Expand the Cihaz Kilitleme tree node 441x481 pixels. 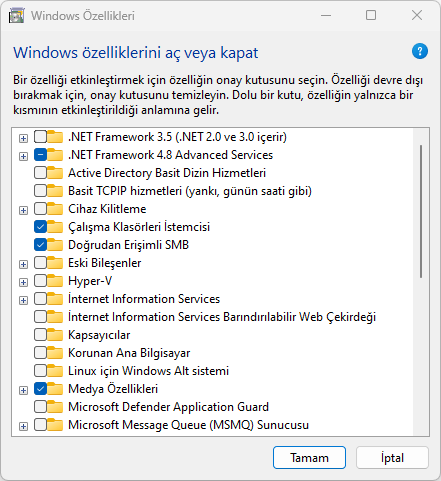[23, 210]
